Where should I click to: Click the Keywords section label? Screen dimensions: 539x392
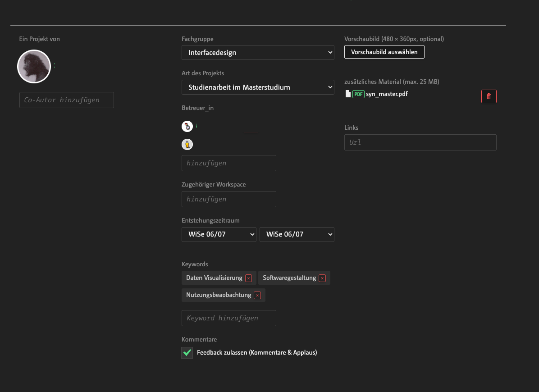tap(195, 264)
